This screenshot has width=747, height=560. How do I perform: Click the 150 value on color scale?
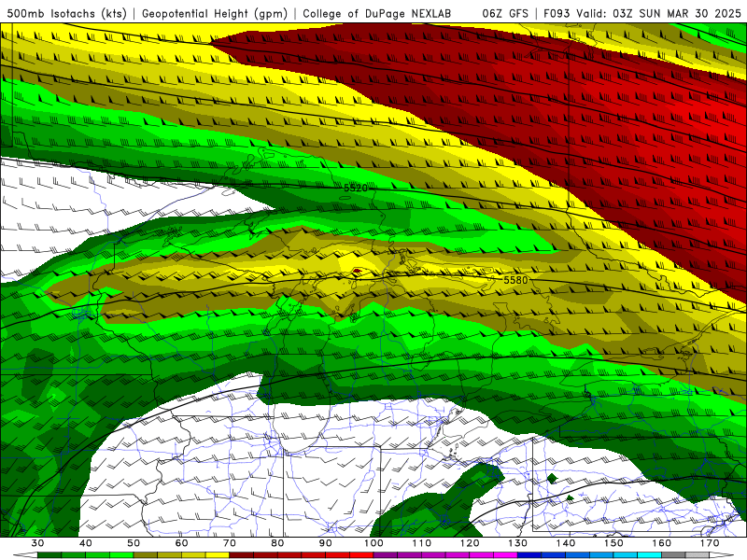[614, 543]
